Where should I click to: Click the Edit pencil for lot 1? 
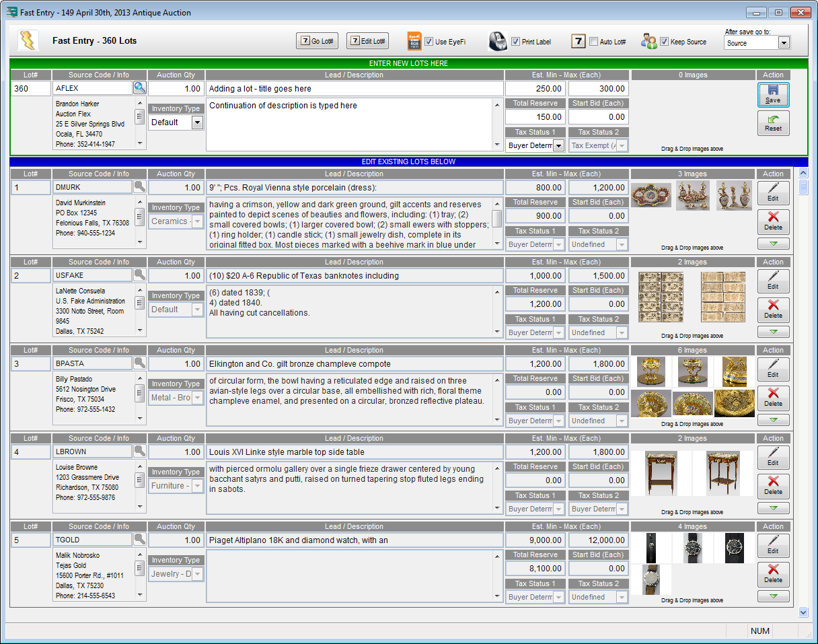pyautogui.click(x=773, y=192)
